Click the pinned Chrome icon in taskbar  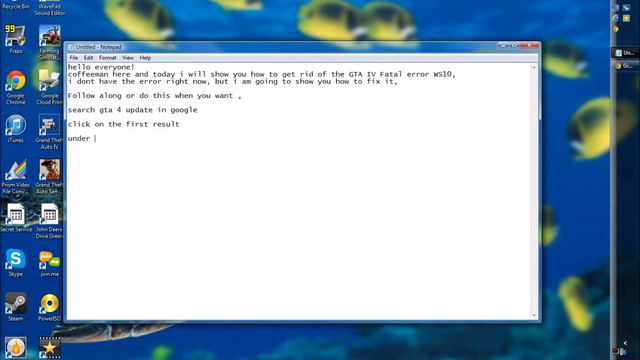(616, 29)
